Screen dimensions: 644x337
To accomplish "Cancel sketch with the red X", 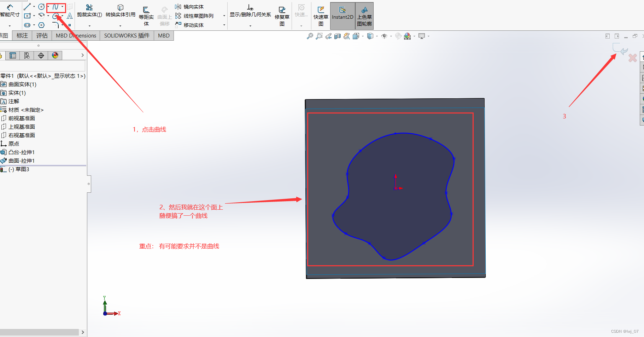I will click(633, 58).
